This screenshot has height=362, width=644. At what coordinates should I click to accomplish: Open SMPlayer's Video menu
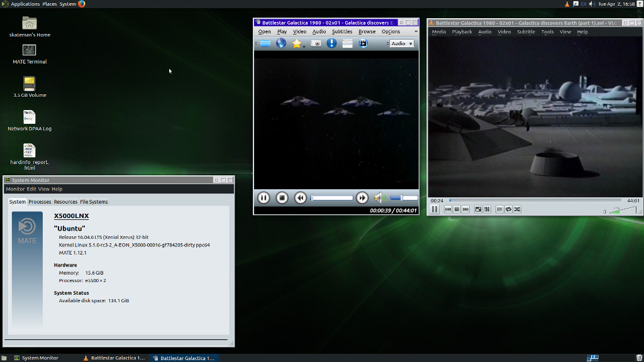pyautogui.click(x=299, y=31)
